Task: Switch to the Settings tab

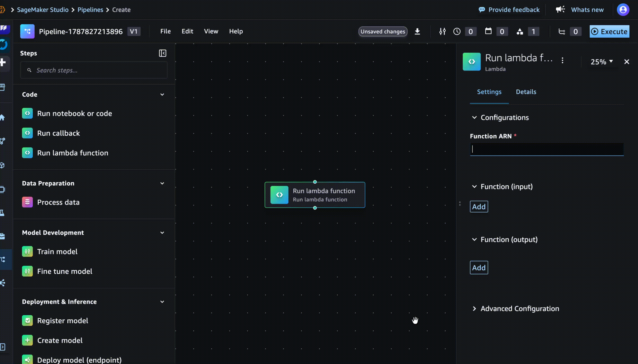Action: [x=489, y=92]
